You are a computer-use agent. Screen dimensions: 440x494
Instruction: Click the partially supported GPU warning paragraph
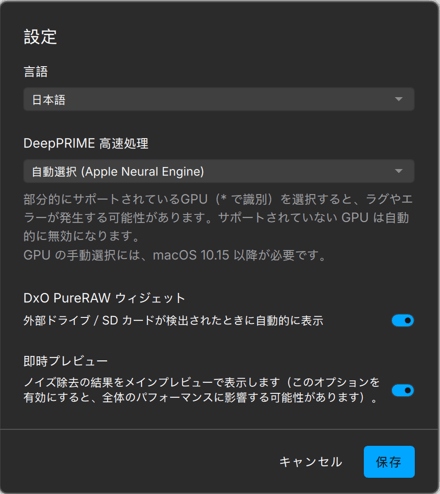218,218
